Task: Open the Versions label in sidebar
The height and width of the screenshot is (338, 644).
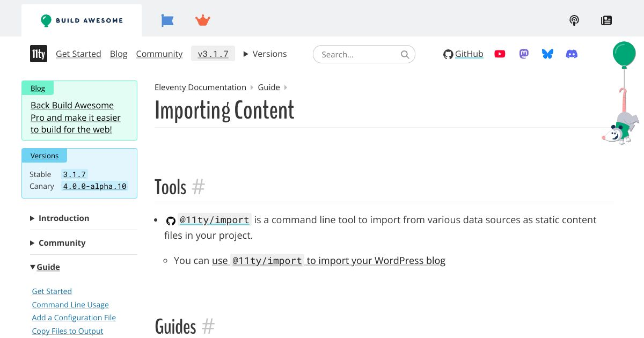Action: tap(45, 156)
